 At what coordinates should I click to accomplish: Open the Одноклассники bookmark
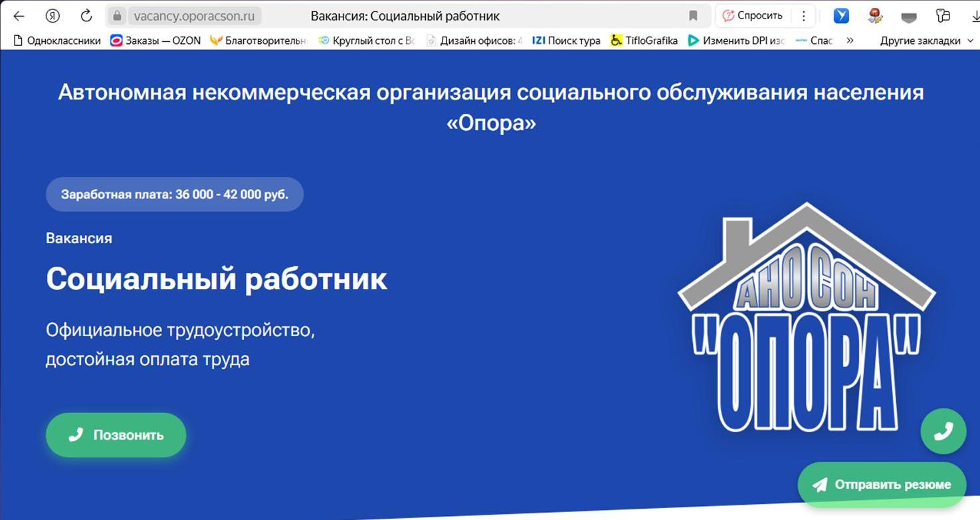point(56,41)
